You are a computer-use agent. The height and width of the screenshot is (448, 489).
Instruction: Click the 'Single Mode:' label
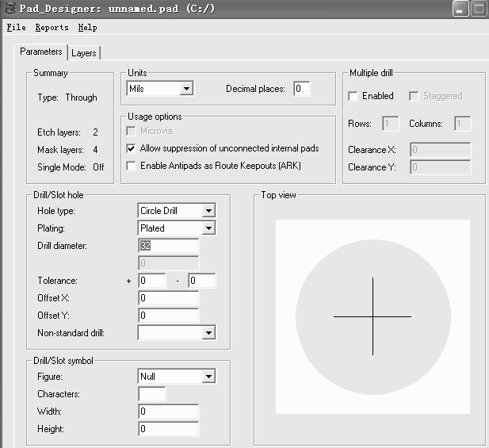62,167
